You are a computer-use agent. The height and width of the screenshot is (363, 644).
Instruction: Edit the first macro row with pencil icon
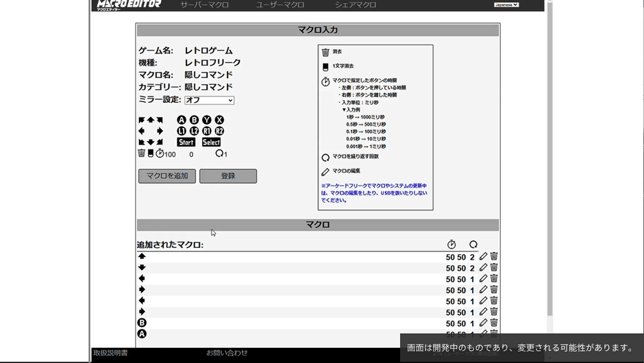pos(483,257)
